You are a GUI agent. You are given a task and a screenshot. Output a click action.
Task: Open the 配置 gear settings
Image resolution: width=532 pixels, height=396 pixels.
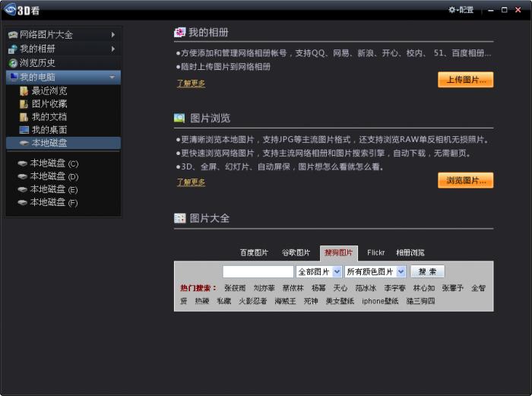coord(461,10)
